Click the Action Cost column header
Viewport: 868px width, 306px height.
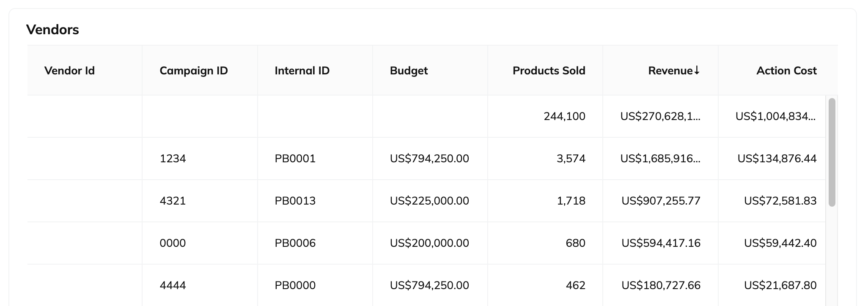[786, 71]
